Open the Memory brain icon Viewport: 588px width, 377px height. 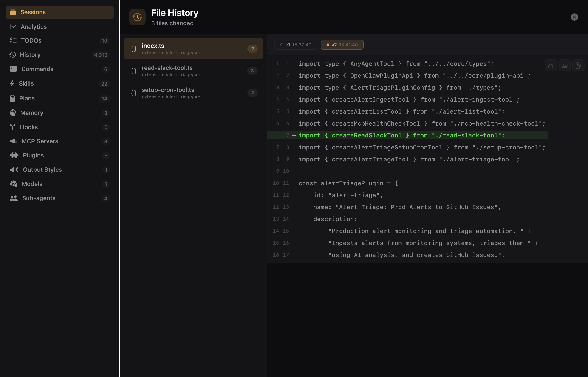point(14,113)
